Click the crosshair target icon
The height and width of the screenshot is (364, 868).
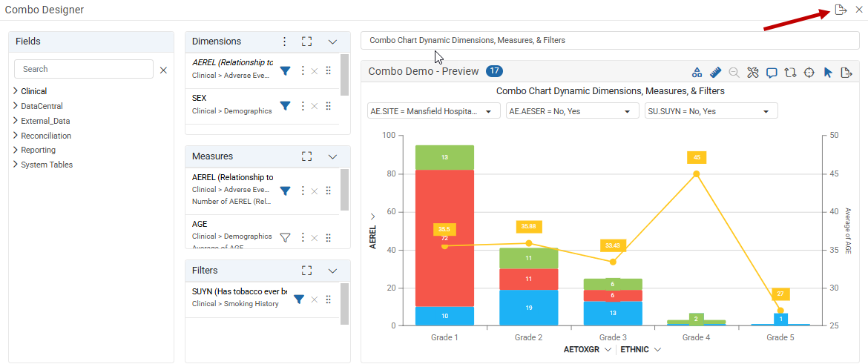tap(809, 72)
